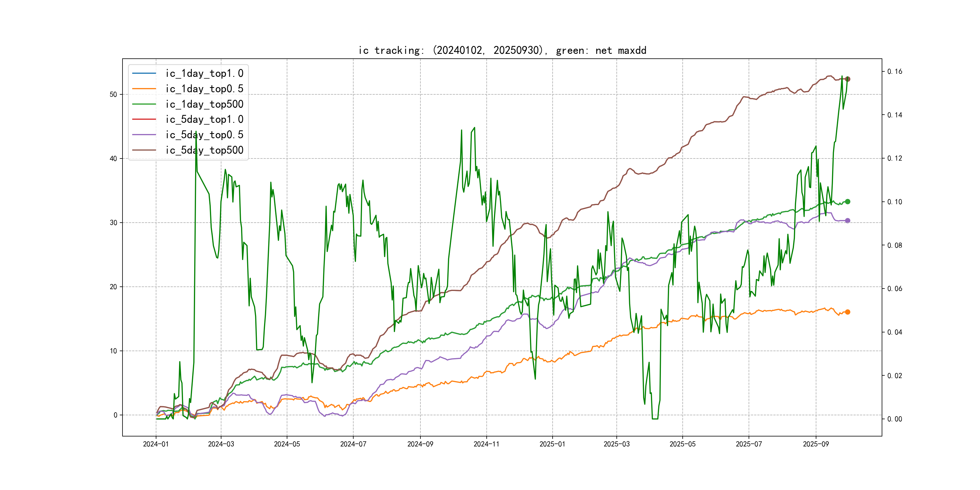Click the red legend line swatch
The image size is (980, 490).
[144, 119]
